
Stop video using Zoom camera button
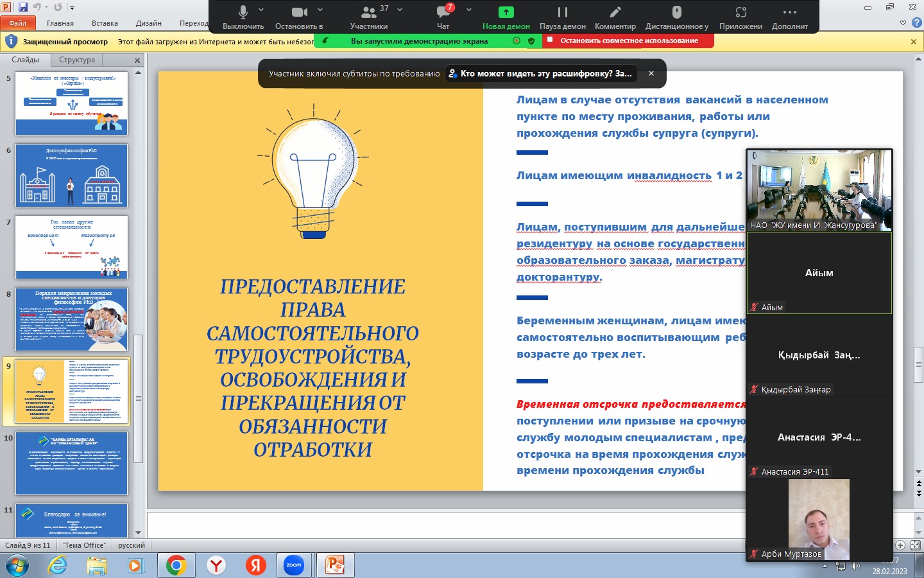299,17
